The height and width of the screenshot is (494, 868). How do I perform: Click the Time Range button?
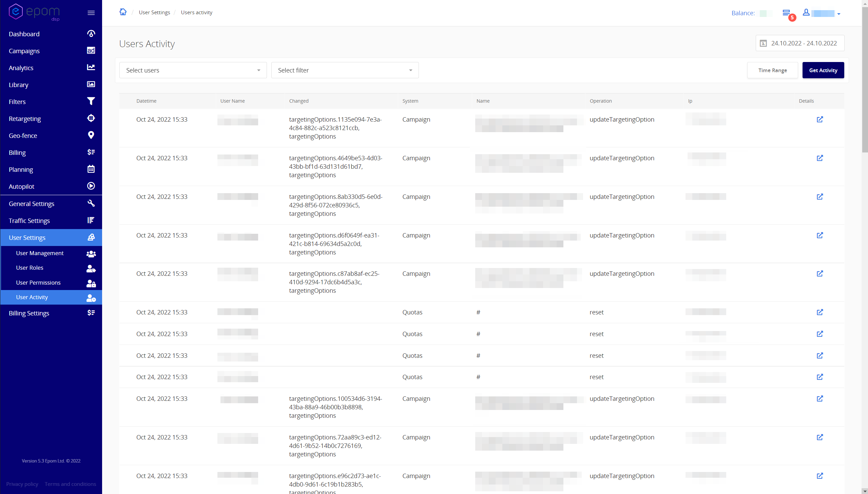(x=772, y=70)
